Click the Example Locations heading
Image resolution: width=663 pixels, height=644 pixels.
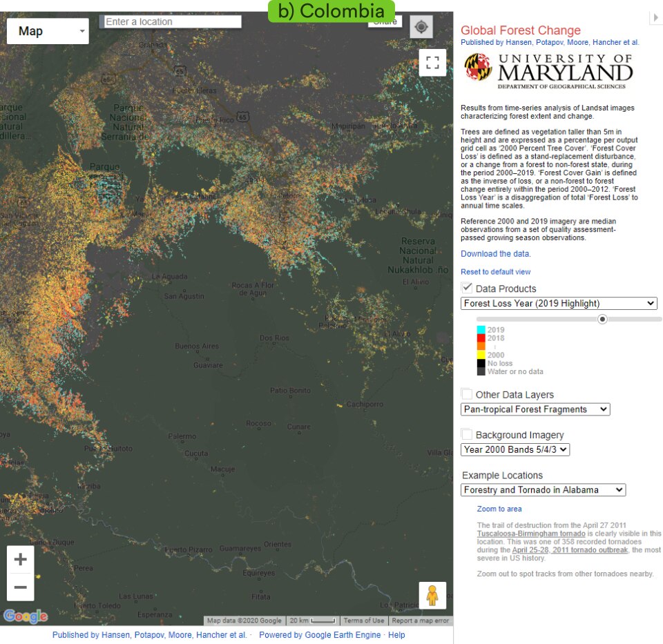tap(502, 475)
